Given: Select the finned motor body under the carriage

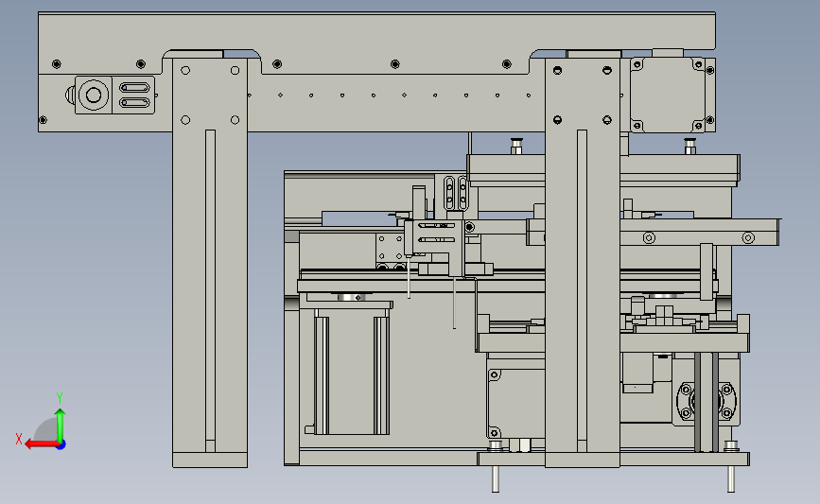Looking at the screenshot, I should pyautogui.click(x=352, y=372).
